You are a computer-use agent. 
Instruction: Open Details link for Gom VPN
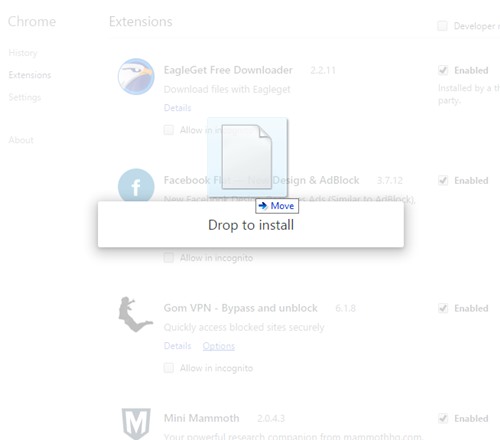pyautogui.click(x=177, y=346)
